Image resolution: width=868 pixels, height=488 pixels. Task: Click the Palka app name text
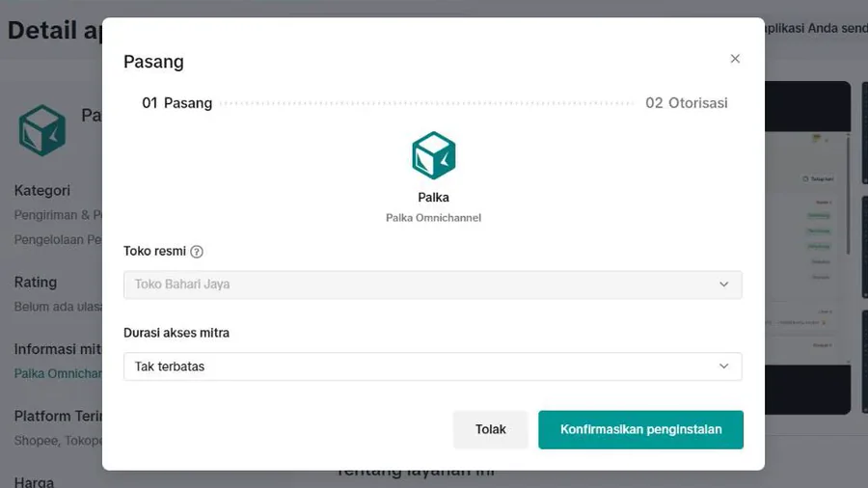click(433, 198)
